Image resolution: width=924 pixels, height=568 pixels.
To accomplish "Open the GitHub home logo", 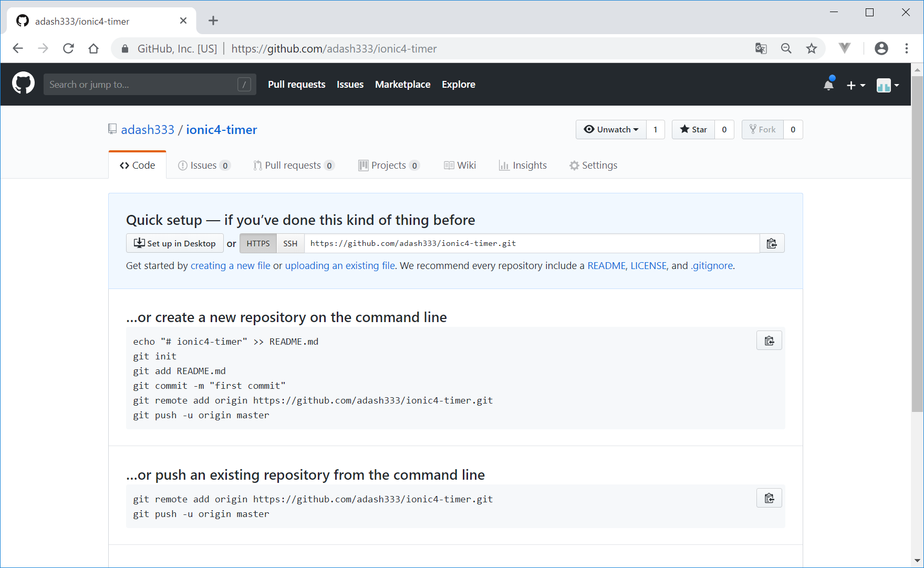I will (x=23, y=84).
